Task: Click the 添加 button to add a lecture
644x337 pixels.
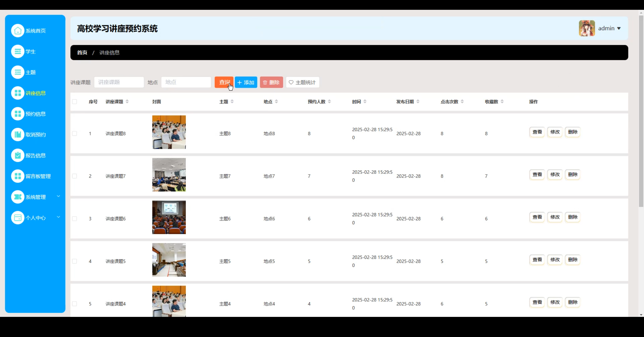Action: coord(246,82)
